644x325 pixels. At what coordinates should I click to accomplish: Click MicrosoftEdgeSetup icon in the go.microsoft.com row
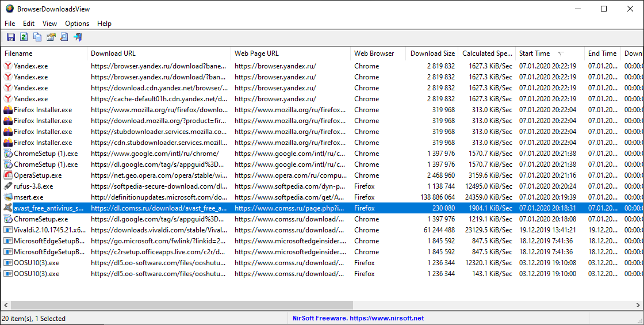(x=8, y=241)
